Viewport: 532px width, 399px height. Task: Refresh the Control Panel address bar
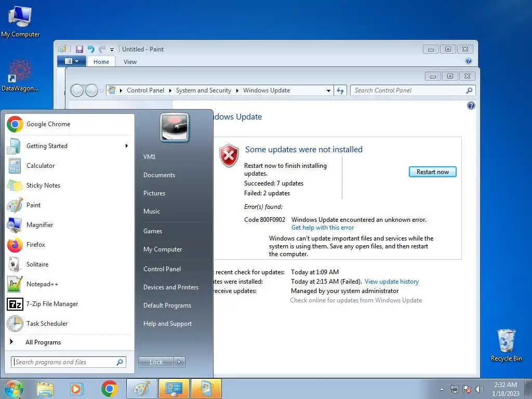point(340,90)
